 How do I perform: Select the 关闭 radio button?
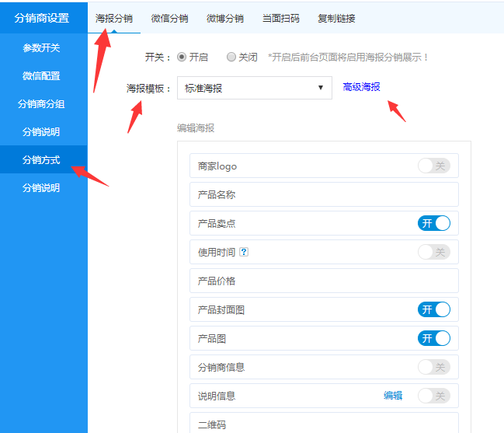231,57
